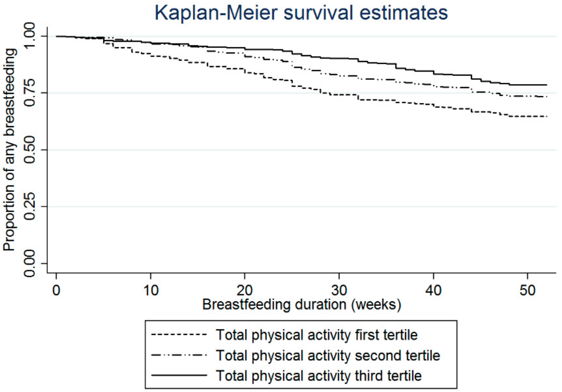Select the third tertile legend text

[319, 376]
